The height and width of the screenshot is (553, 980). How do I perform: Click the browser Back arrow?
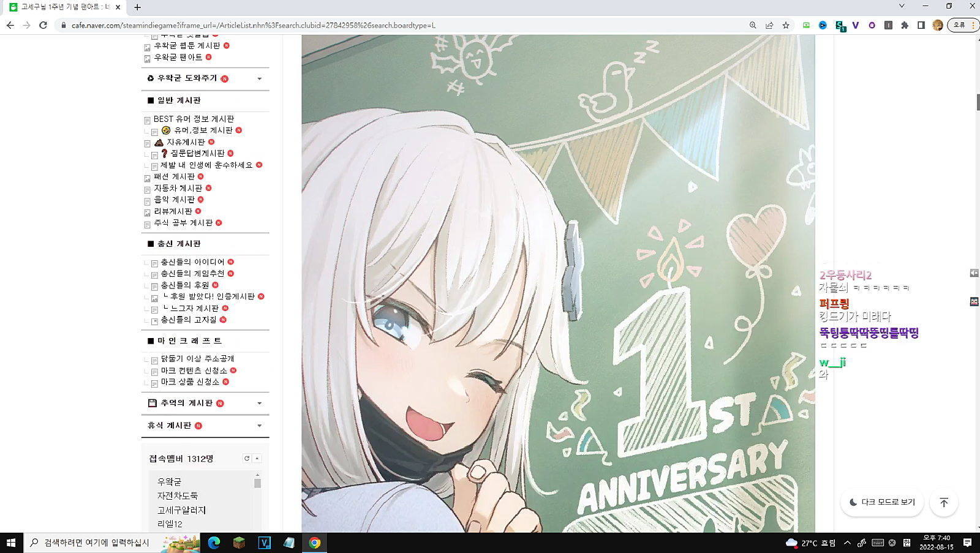10,25
